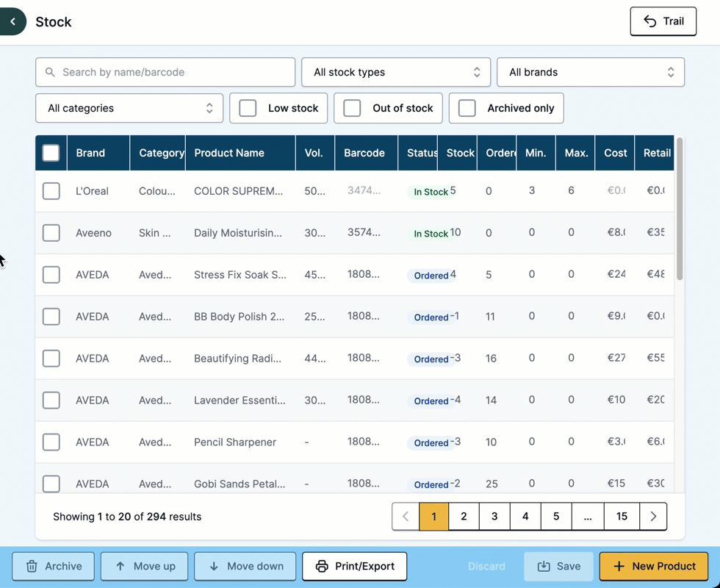Viewport: 720px width, 588px height.
Task: Click the Save button
Action: coord(559,567)
